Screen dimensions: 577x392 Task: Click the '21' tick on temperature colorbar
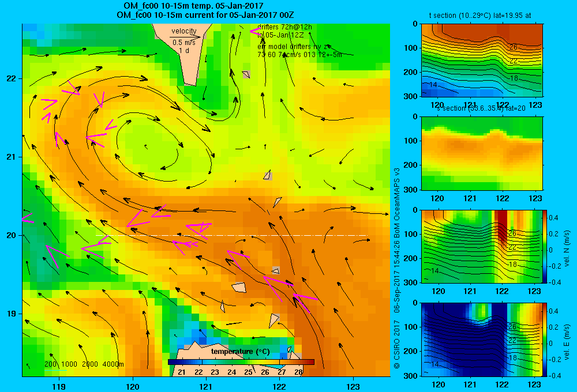[181, 372]
